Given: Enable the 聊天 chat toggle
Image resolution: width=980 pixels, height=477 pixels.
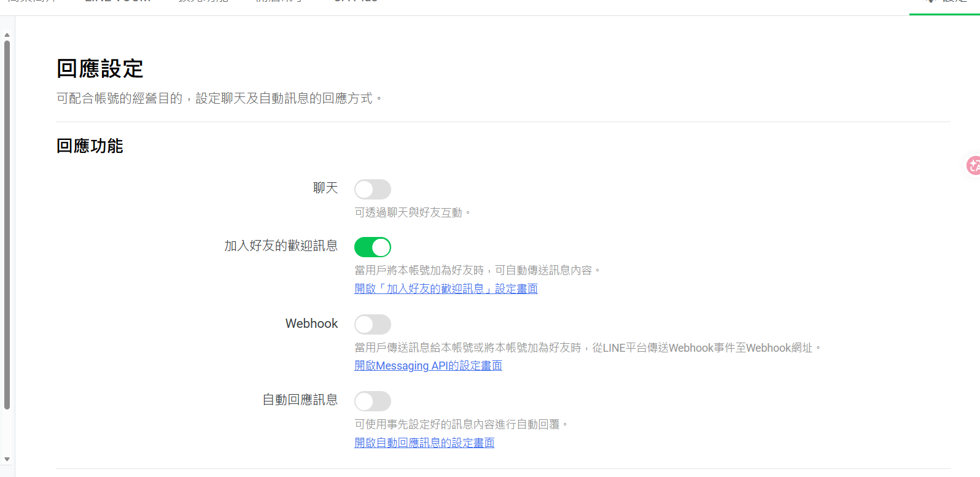Looking at the screenshot, I should 373,189.
